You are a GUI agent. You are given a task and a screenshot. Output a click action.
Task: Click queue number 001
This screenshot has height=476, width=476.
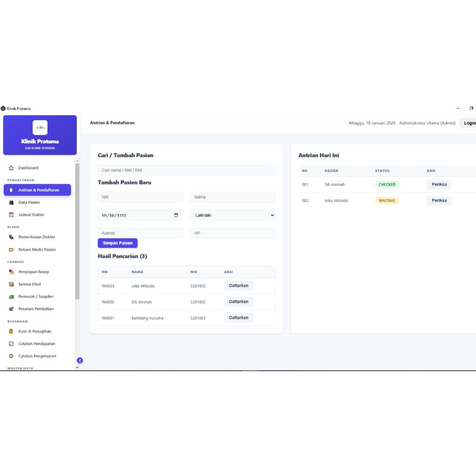coord(305,185)
